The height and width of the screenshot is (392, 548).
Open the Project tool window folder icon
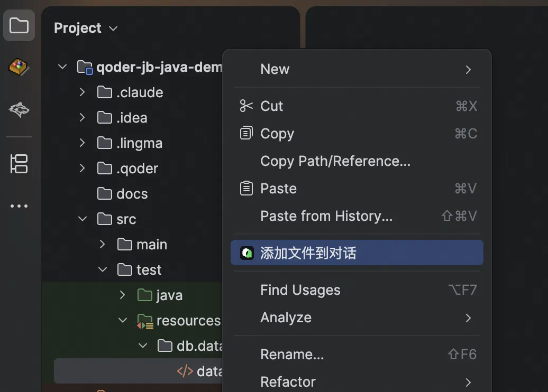coord(19,25)
